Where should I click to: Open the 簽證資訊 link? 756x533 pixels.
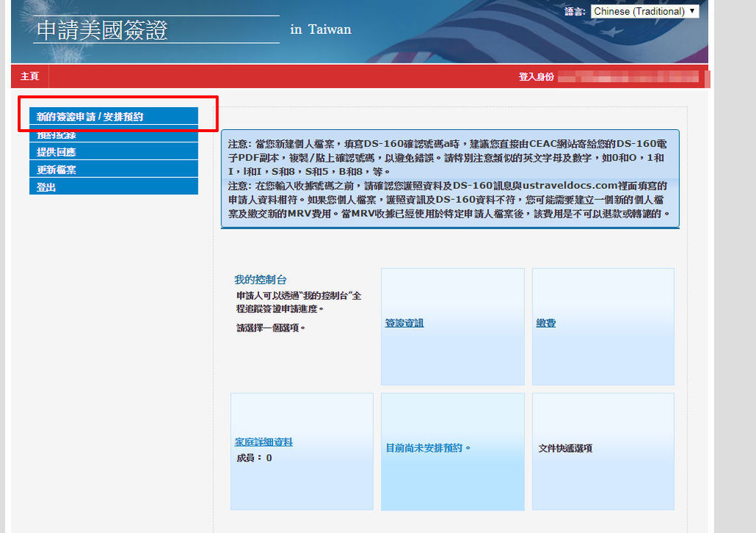point(404,323)
